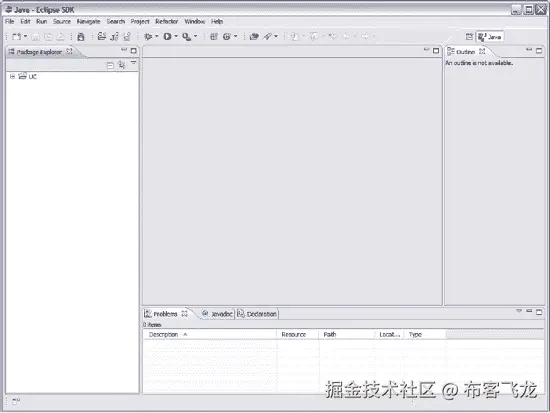
Task: Maximize the Outline view
Action: point(539,51)
